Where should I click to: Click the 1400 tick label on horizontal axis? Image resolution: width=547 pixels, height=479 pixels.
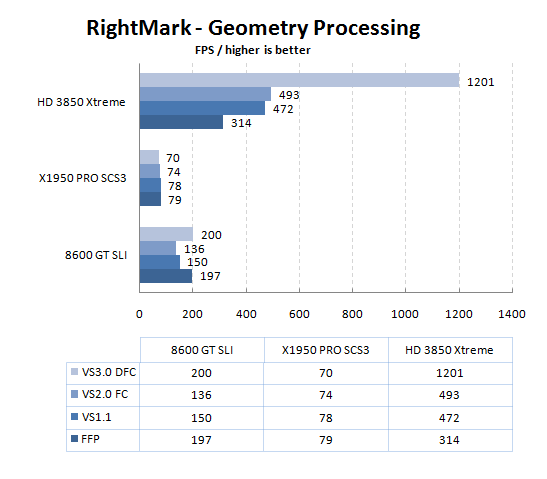point(512,314)
